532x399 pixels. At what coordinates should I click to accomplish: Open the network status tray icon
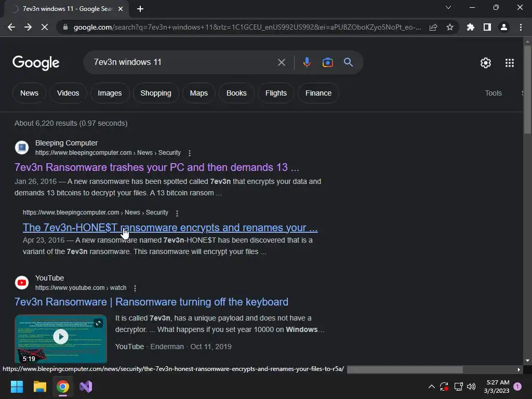coord(458,387)
